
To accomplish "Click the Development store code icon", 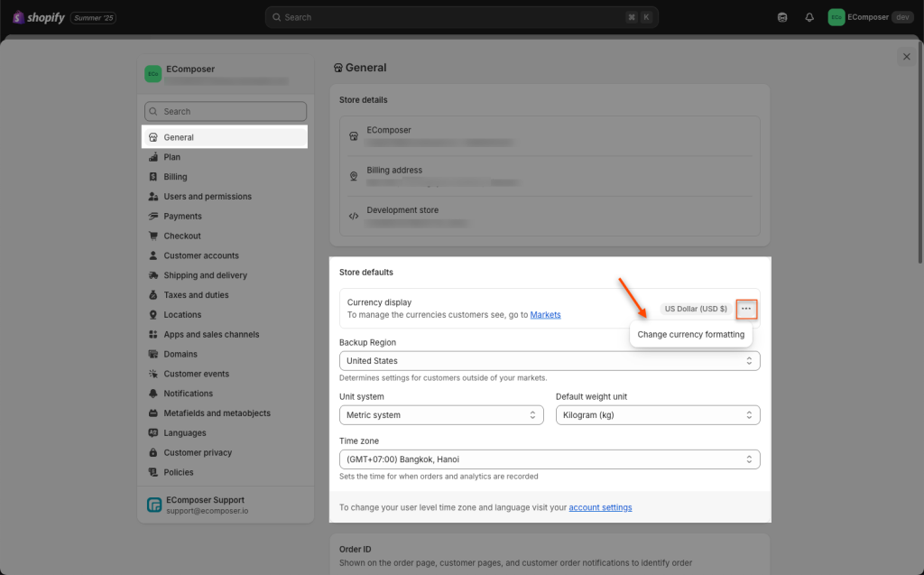I will 354,216.
